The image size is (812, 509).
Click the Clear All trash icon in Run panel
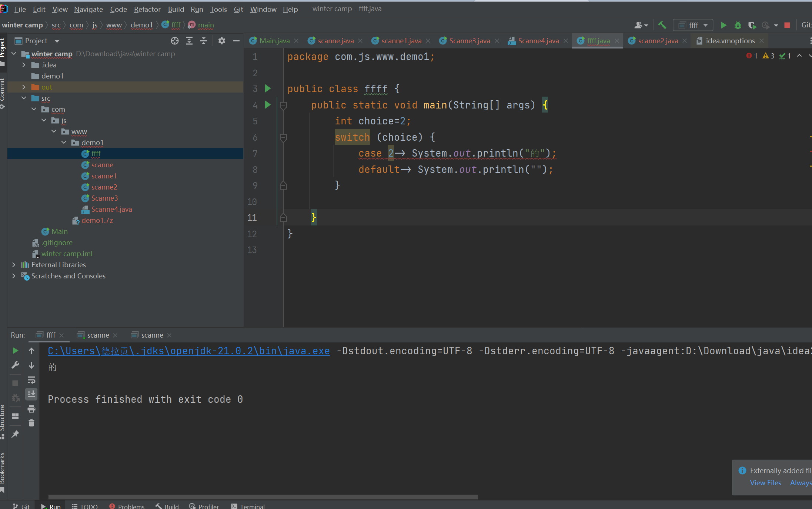point(31,423)
